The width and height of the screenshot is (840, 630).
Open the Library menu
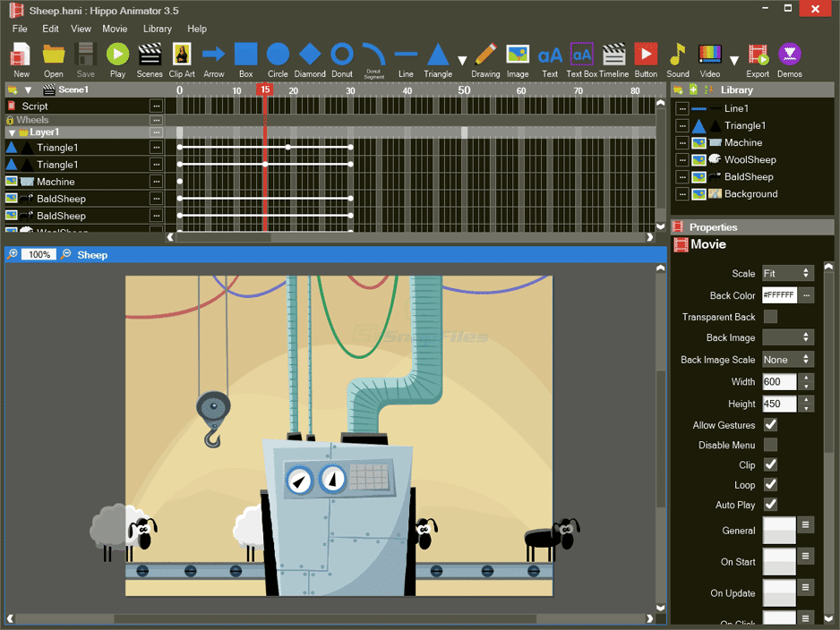click(x=157, y=29)
